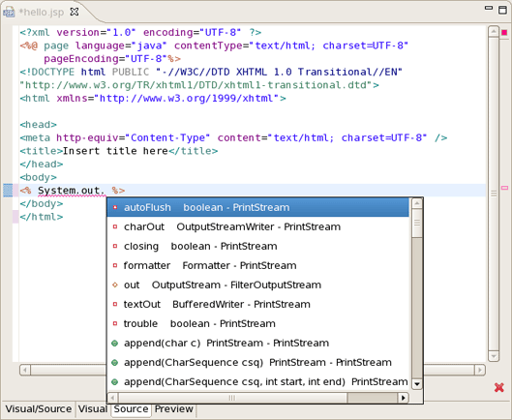Click the <?xml version="1.0" line
This screenshot has width=512, height=420.
click(140, 32)
